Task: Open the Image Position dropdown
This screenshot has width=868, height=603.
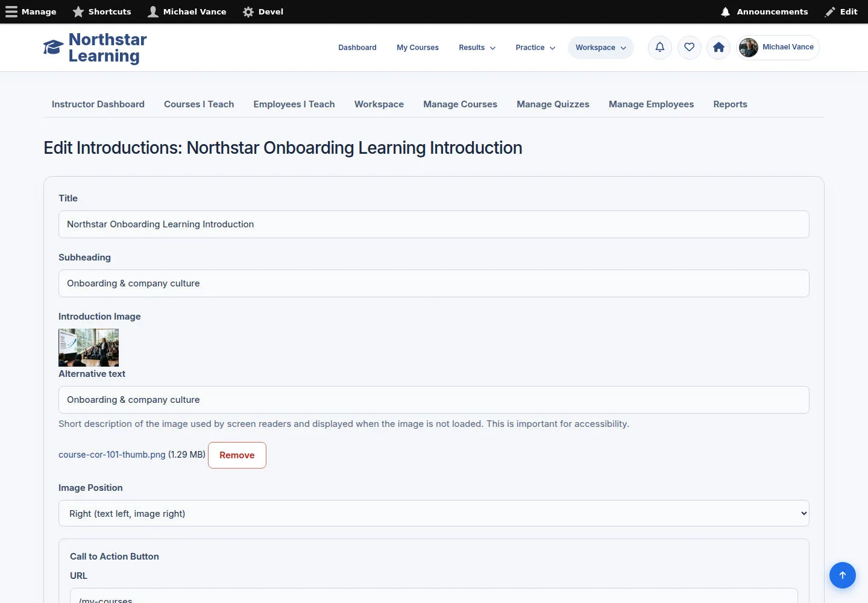Action: [x=434, y=513]
